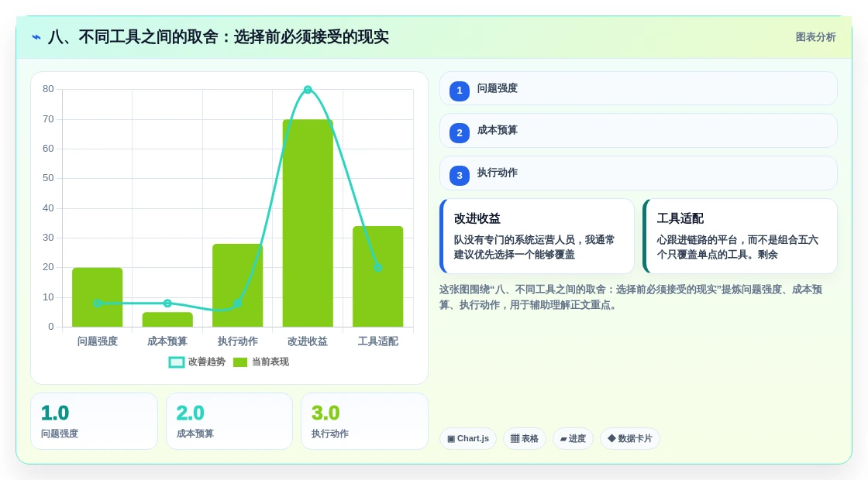This screenshot has width=868, height=480.
Task: Open the 改进收益 info card
Action: (x=537, y=236)
